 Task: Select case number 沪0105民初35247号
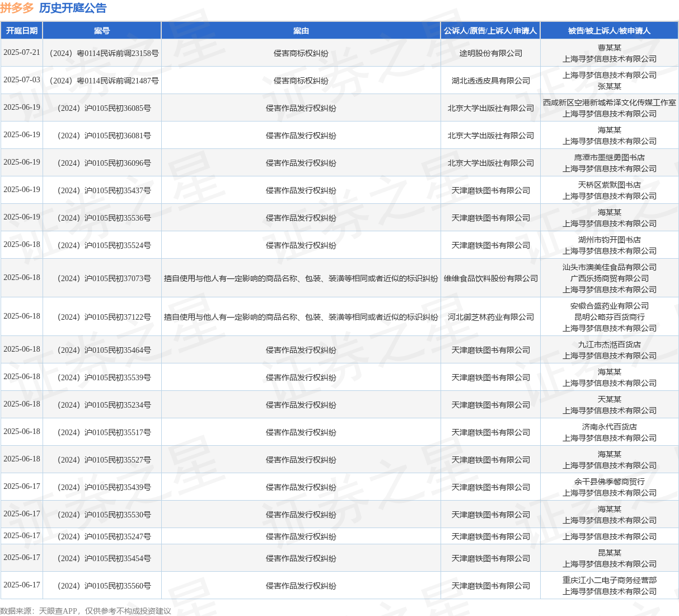tap(118, 537)
